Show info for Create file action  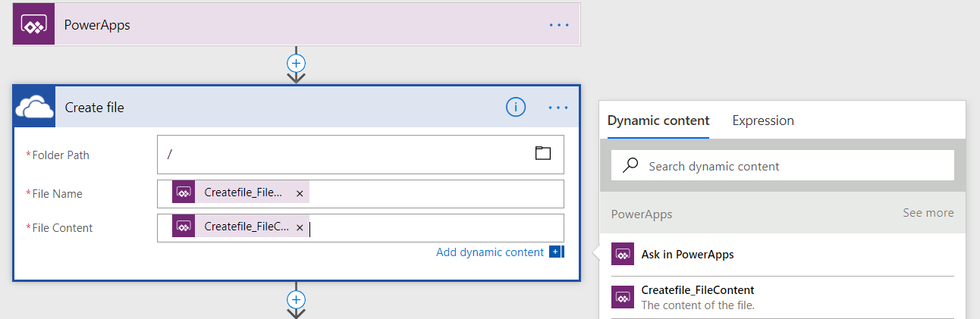click(516, 108)
